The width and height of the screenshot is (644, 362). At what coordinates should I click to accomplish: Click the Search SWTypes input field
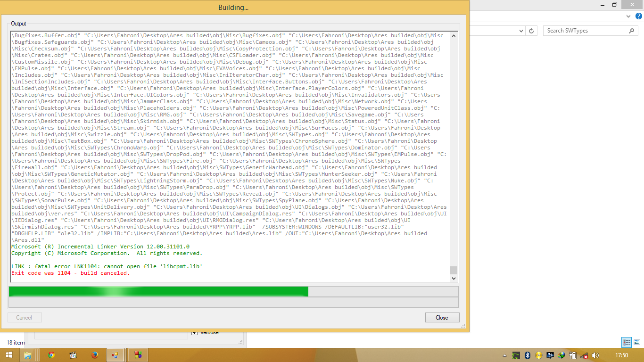pos(585,31)
